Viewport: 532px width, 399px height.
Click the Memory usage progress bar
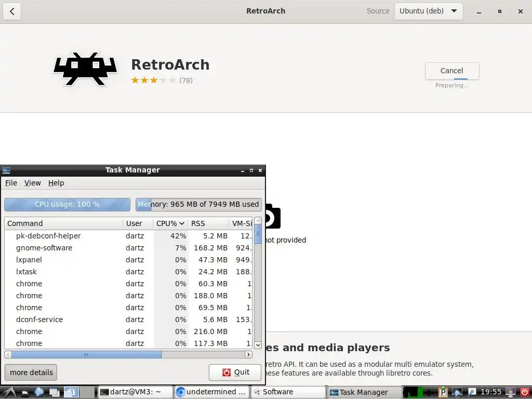click(198, 205)
